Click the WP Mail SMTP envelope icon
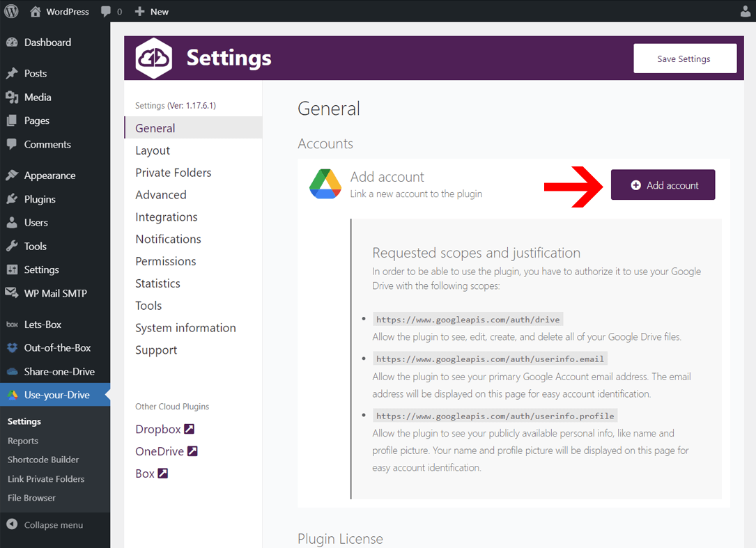 click(12, 293)
